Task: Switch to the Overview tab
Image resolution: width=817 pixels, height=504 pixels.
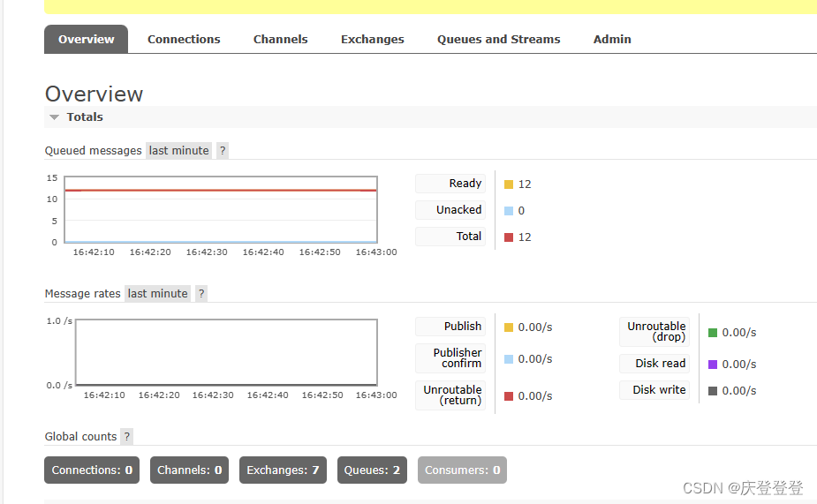Action: pos(86,39)
